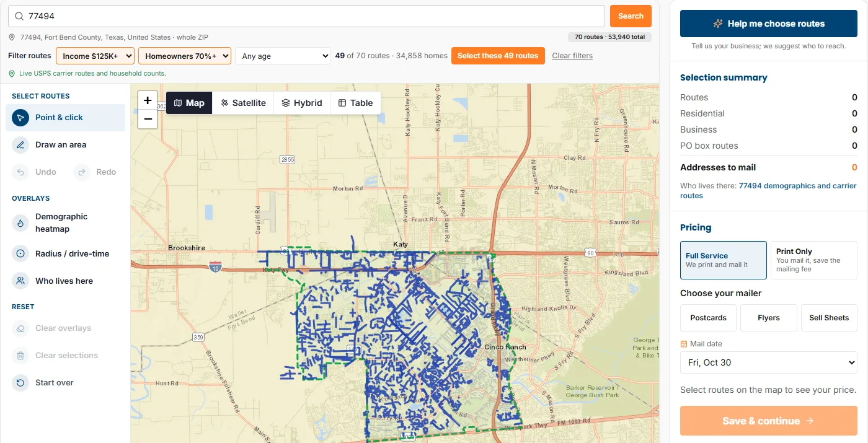
Task: Click the sparkle icon in Help me choose
Action: click(718, 24)
